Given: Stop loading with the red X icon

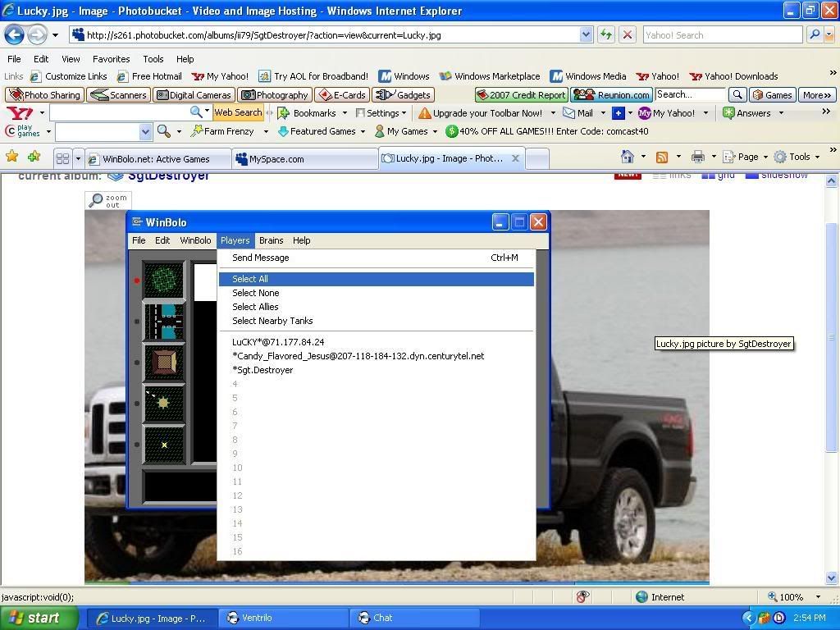Looking at the screenshot, I should click(628, 34).
